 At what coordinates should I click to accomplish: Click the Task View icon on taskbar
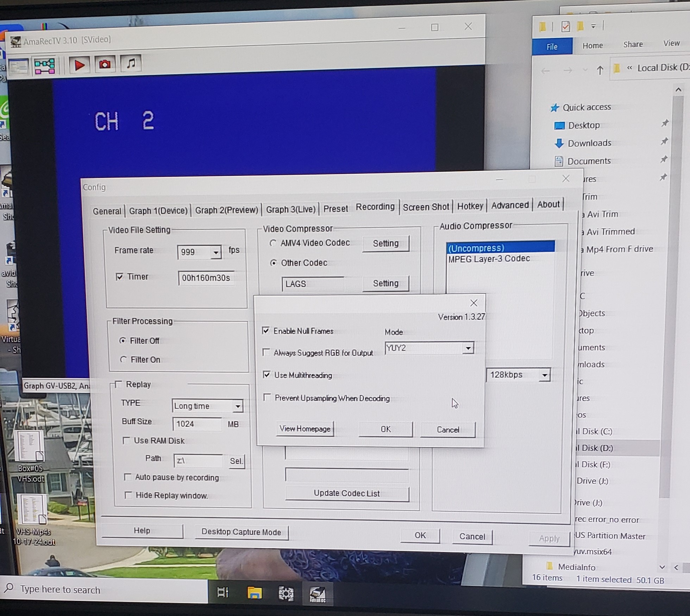click(x=222, y=592)
